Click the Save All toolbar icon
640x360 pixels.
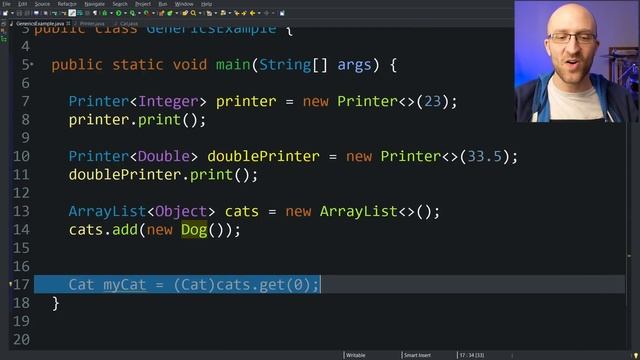click(27, 13)
